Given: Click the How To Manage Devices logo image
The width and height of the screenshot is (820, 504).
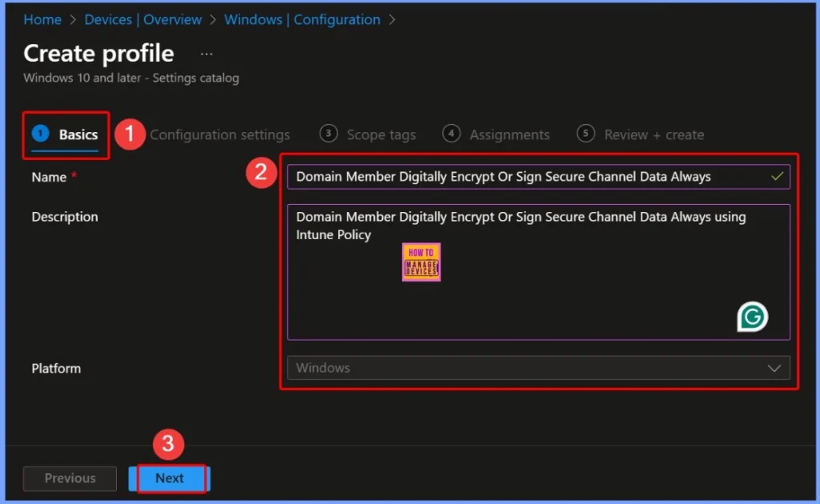Looking at the screenshot, I should click(420, 262).
